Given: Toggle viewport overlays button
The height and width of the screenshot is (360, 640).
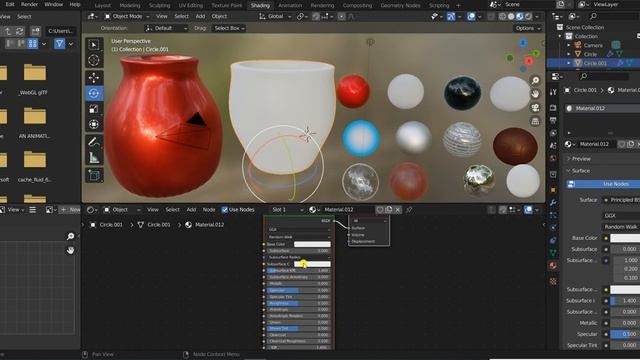Looking at the screenshot, I should point(471,16).
